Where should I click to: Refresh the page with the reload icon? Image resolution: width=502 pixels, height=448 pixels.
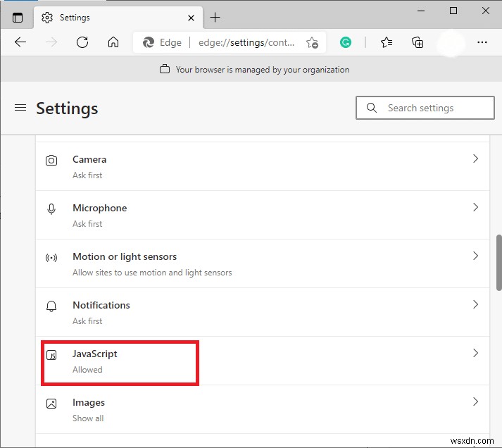click(82, 42)
